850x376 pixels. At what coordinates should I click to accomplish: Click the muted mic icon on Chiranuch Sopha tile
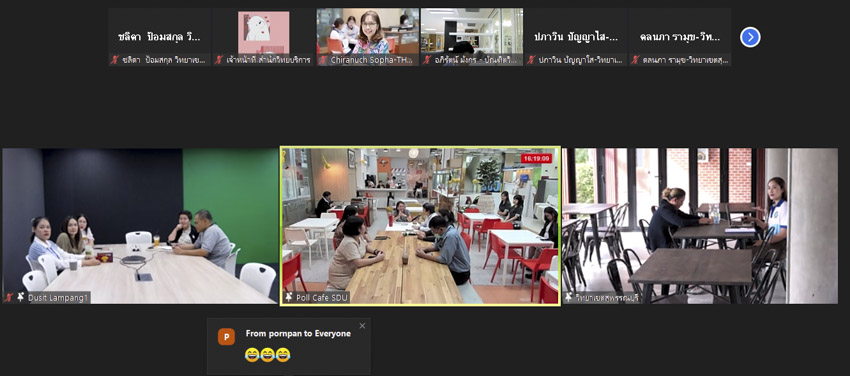(324, 60)
